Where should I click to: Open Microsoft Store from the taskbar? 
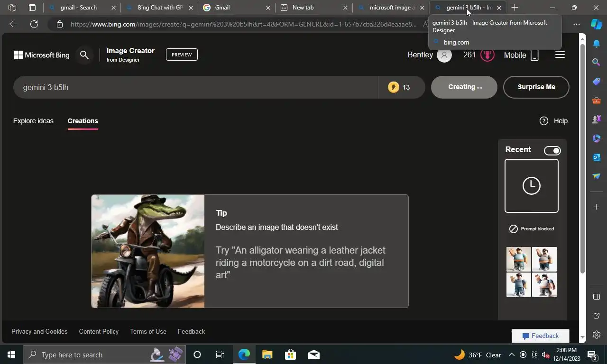(x=290, y=355)
